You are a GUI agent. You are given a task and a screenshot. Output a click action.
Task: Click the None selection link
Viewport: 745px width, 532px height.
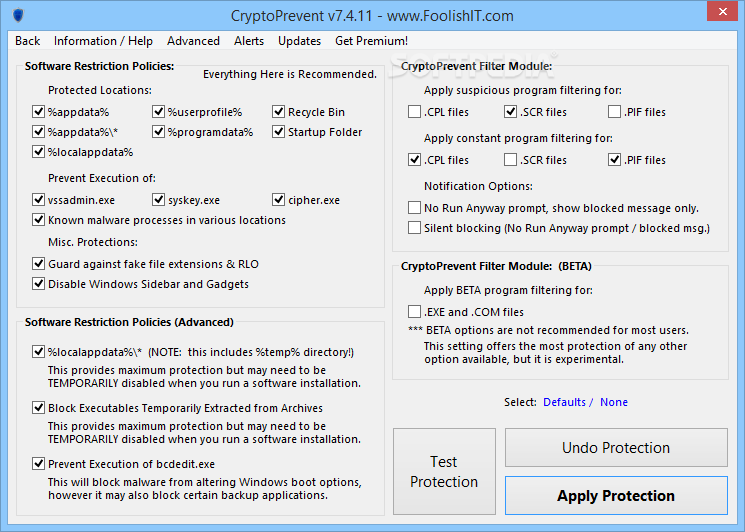click(614, 402)
